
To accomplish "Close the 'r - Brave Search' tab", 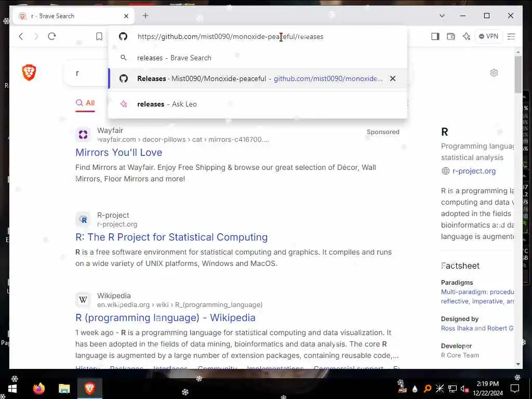I will click(x=126, y=16).
